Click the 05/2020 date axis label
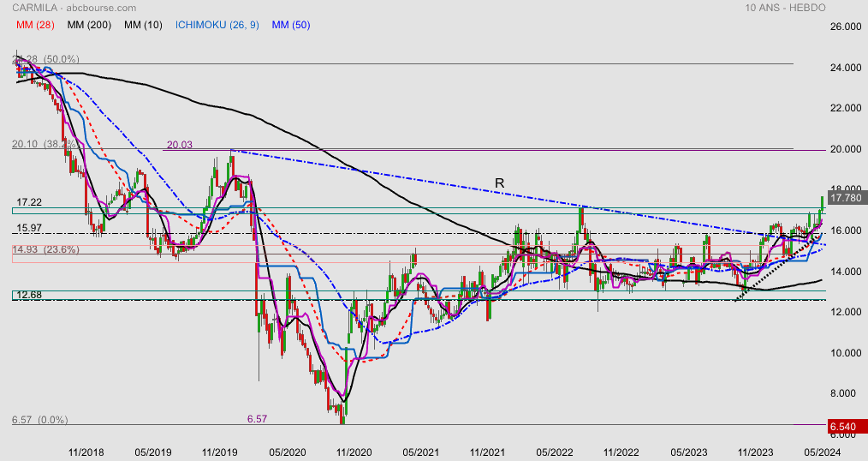 pos(287,452)
